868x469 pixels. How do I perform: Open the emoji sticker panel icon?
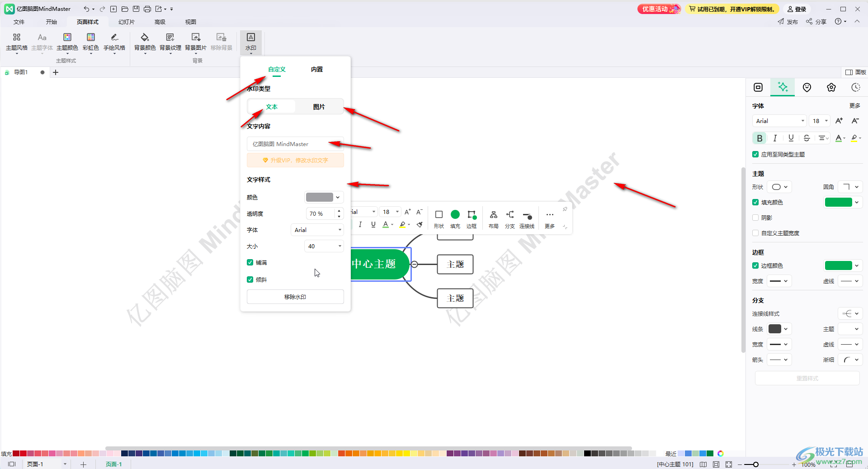tap(807, 87)
